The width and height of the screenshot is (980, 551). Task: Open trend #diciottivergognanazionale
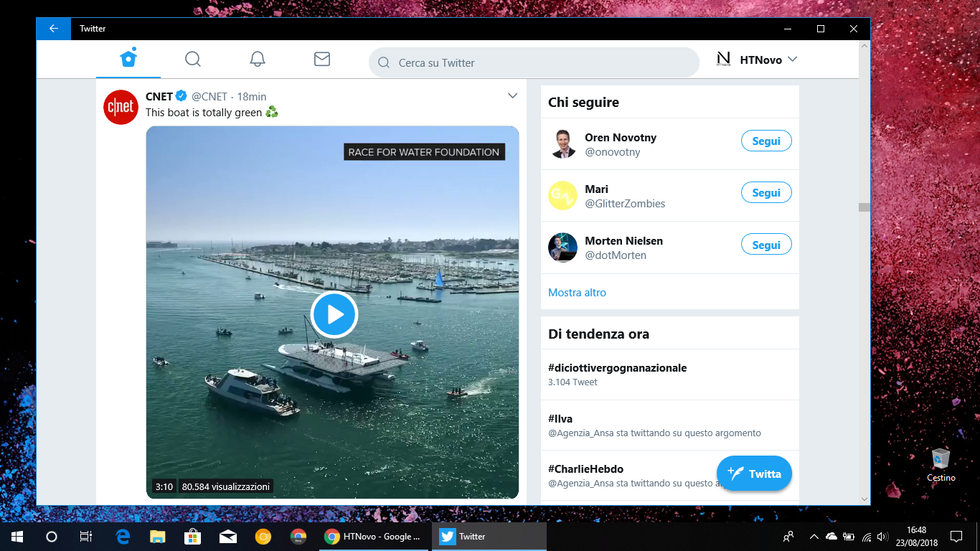617,368
